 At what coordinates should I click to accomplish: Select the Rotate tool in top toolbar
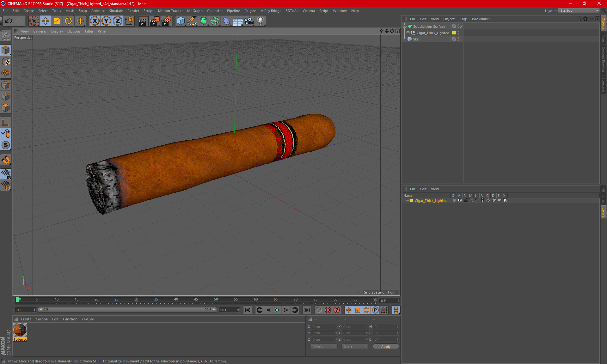[68, 21]
